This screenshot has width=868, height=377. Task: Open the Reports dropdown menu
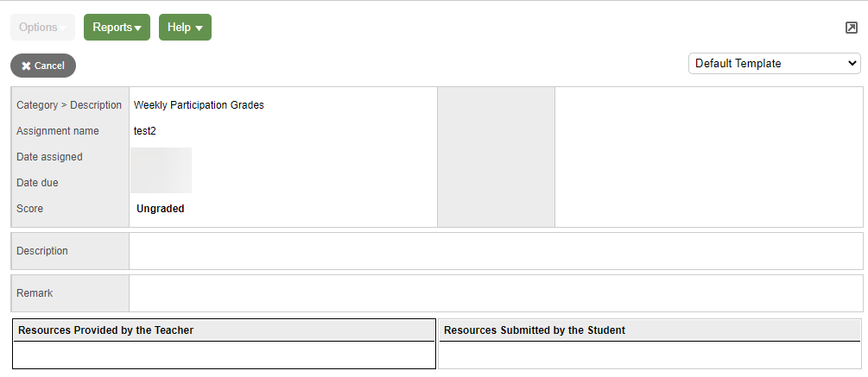pos(117,27)
